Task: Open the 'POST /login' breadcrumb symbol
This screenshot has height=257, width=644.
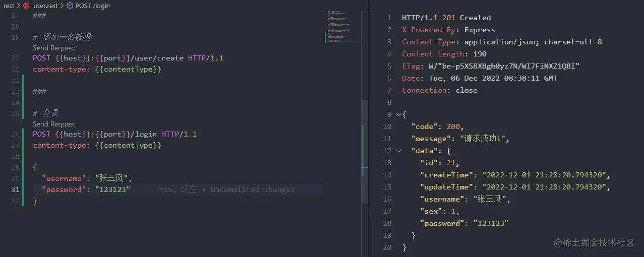Action: pyautogui.click(x=92, y=6)
